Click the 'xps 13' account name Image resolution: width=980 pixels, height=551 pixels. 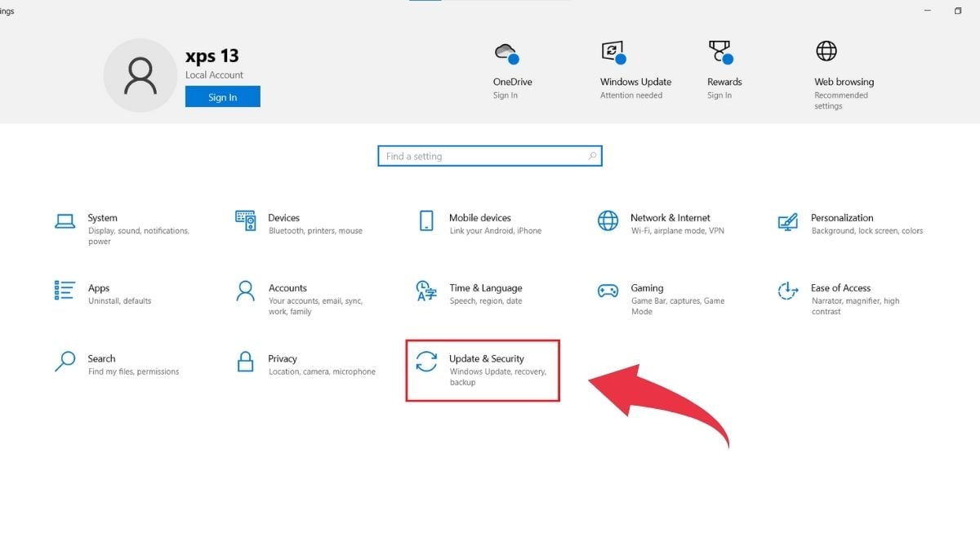212,56
